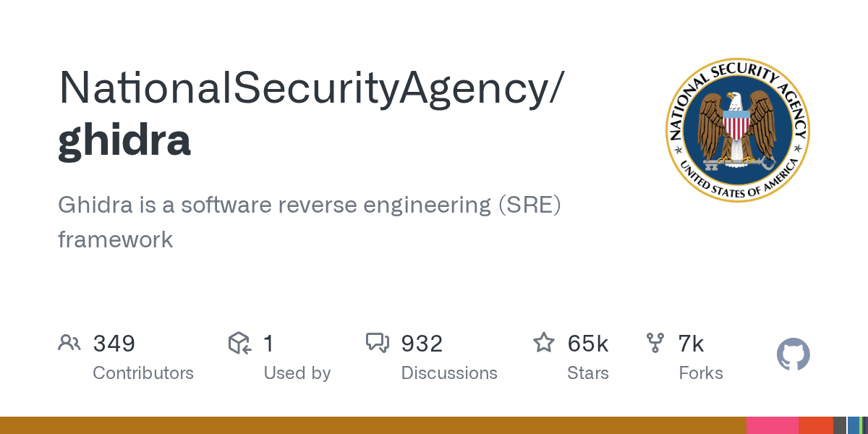The image size is (868, 434).
Task: Click the Discussions speech bubbles icon
Action: [378, 343]
